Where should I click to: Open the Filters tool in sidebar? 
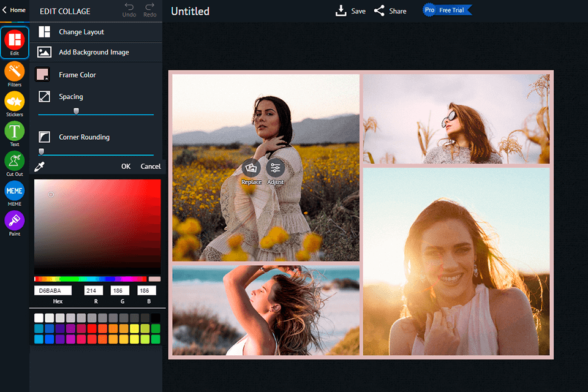coord(14,72)
